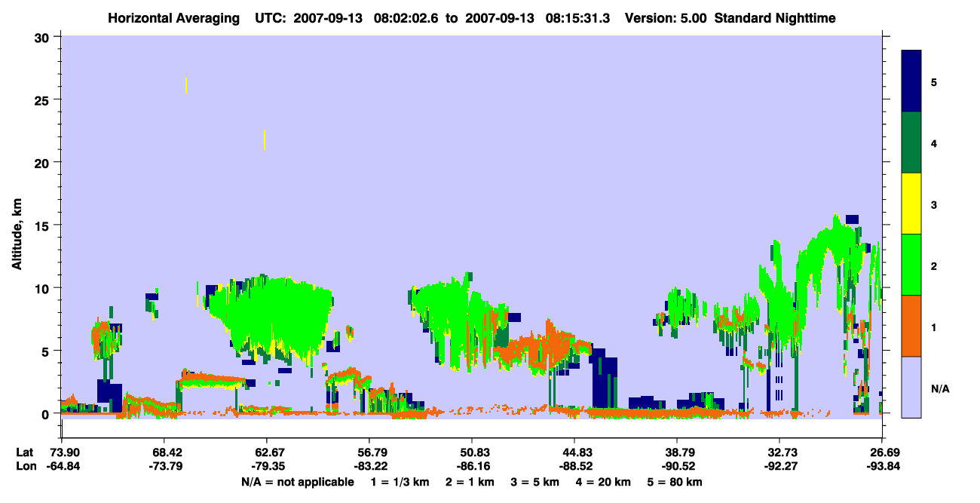980x503 pixels.
Task: Click the '2 = 1 km' key entry
Action: pos(469,482)
